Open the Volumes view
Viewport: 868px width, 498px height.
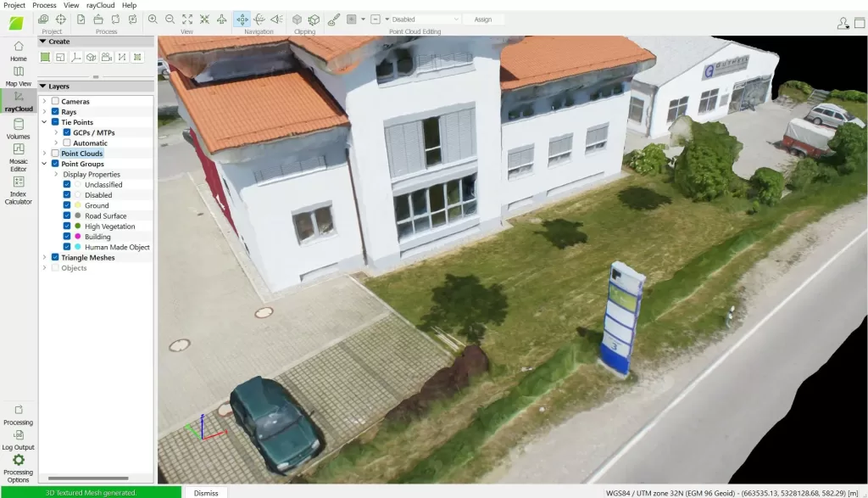[x=19, y=128]
